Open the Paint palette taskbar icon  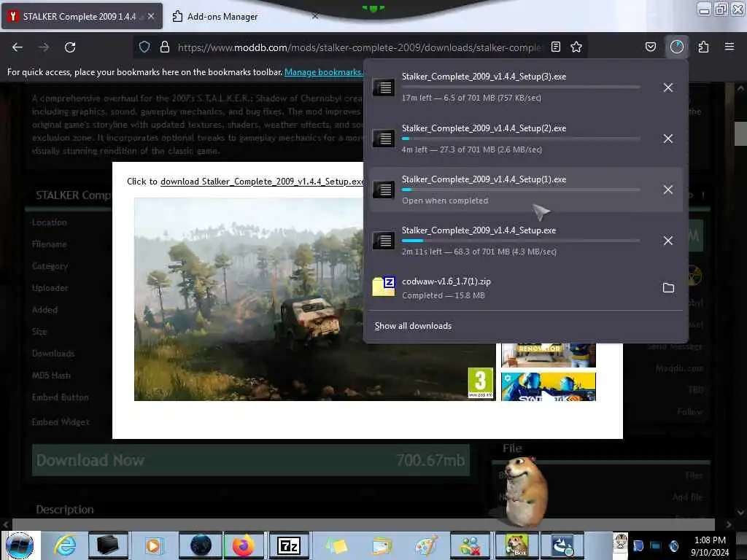coord(426,545)
